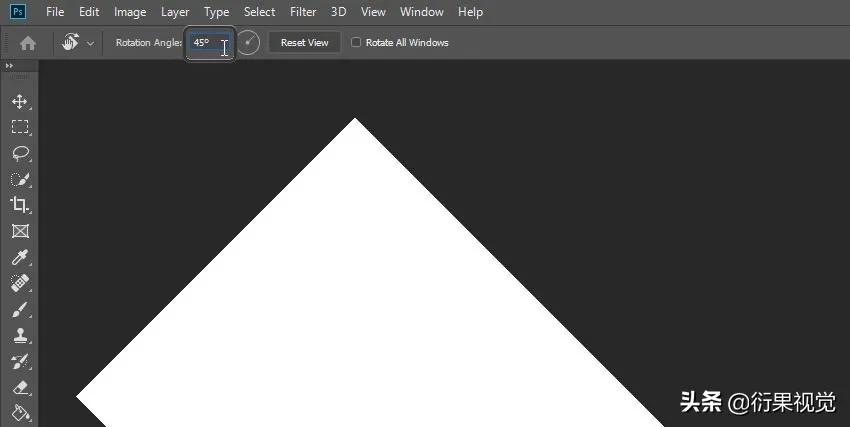Open the Window menu
The width and height of the screenshot is (850, 427).
point(421,12)
